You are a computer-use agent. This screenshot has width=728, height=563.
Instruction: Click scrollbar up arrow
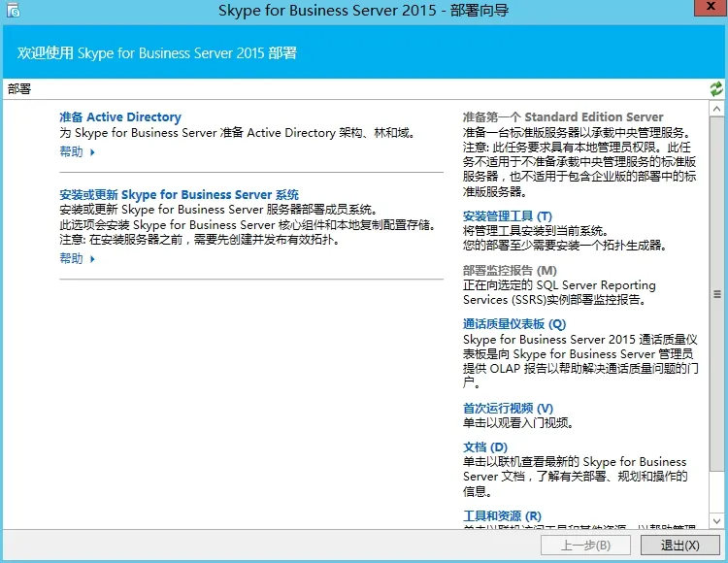tap(716, 109)
